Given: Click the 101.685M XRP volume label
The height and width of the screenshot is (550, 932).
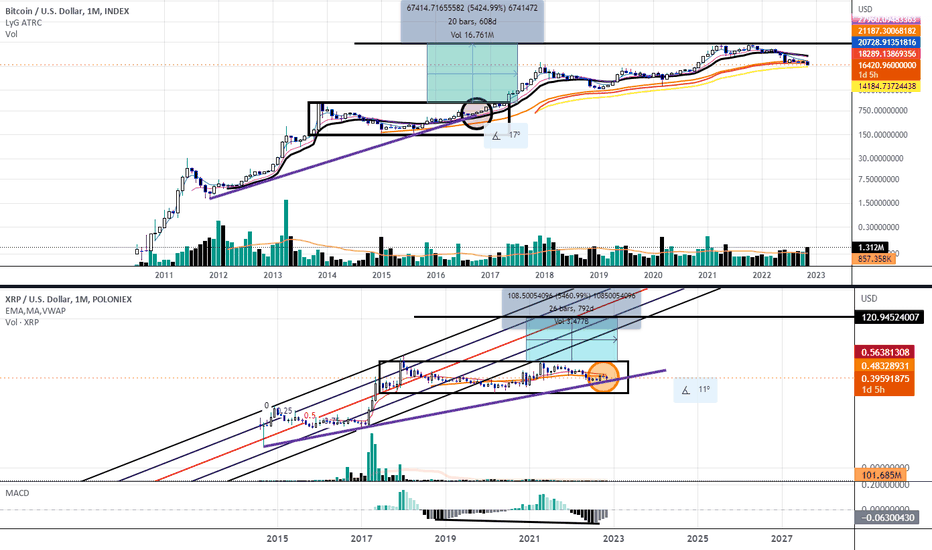Looking at the screenshot, I should pyautogui.click(x=880, y=475).
